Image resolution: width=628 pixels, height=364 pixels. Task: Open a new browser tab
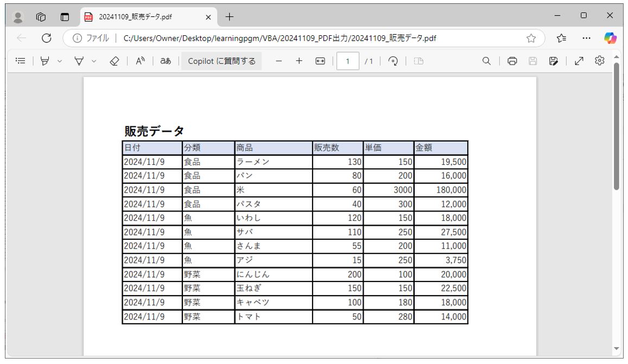[229, 17]
